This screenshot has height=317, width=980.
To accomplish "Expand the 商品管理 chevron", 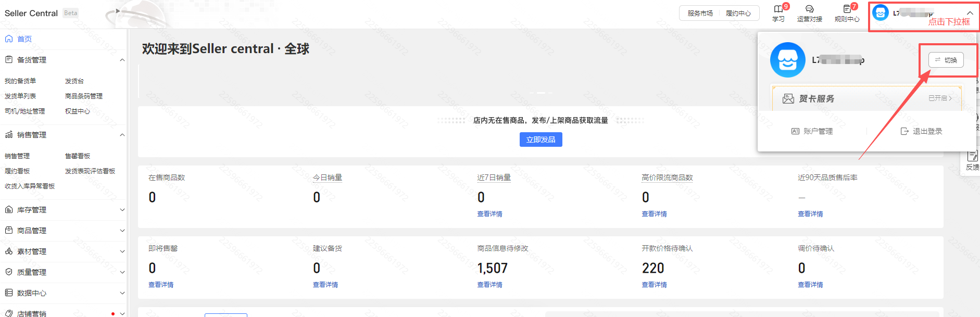I will 122,231.
